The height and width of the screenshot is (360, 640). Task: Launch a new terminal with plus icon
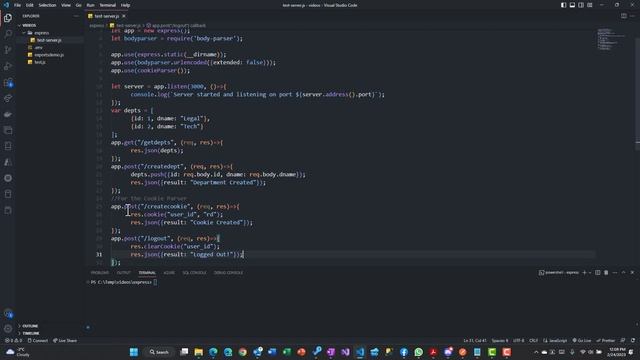pyautogui.click(x=584, y=273)
